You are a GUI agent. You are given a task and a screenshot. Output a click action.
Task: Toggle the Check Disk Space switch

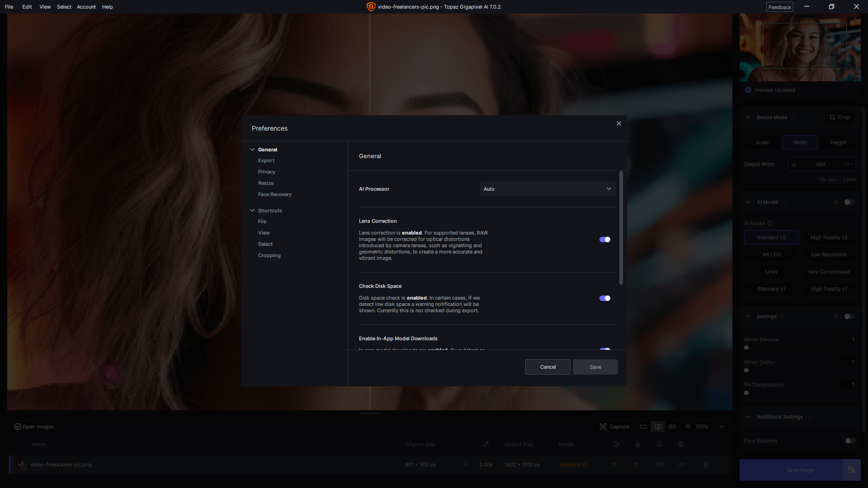click(x=605, y=298)
